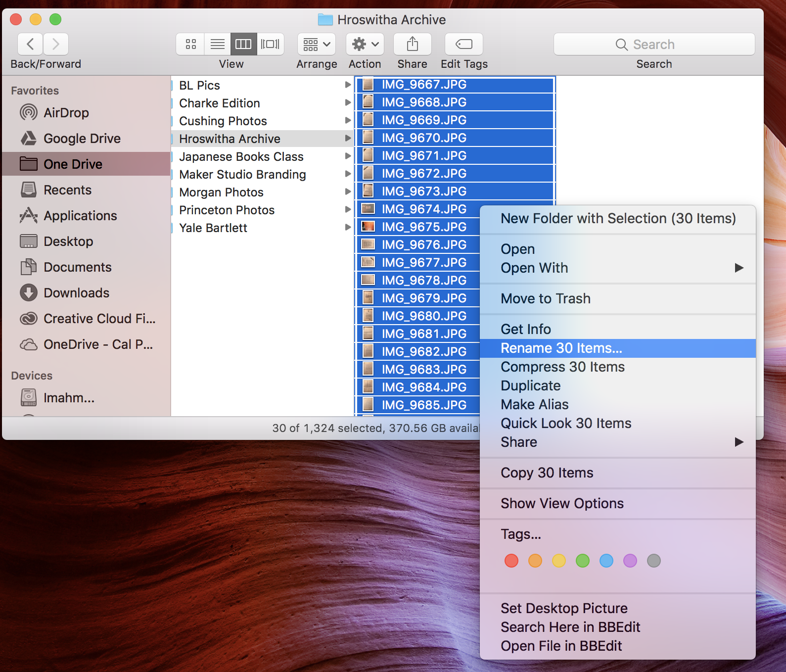Switch to list view mode
This screenshot has height=672, width=786.
(x=218, y=44)
